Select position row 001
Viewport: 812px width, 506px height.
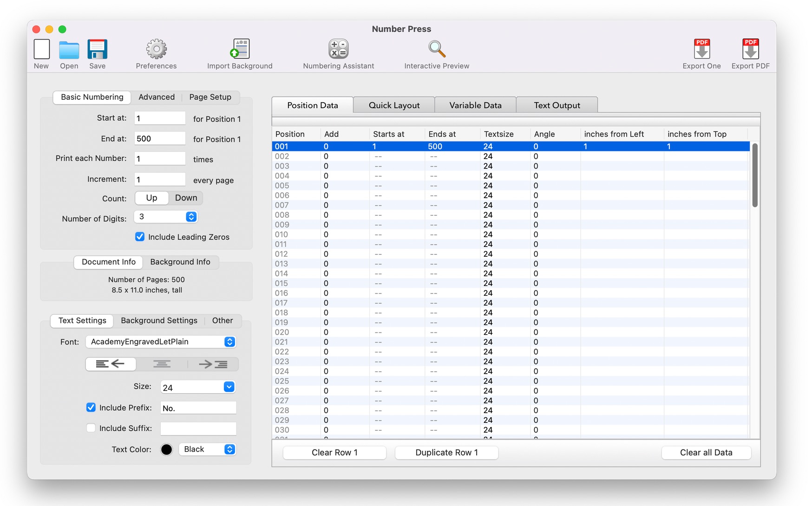click(511, 146)
